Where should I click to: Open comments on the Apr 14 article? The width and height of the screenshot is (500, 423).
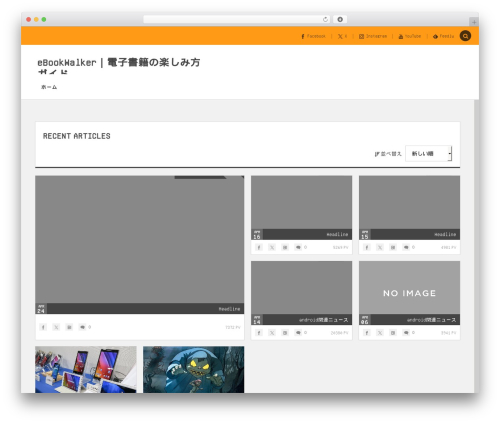pyautogui.click(x=300, y=333)
